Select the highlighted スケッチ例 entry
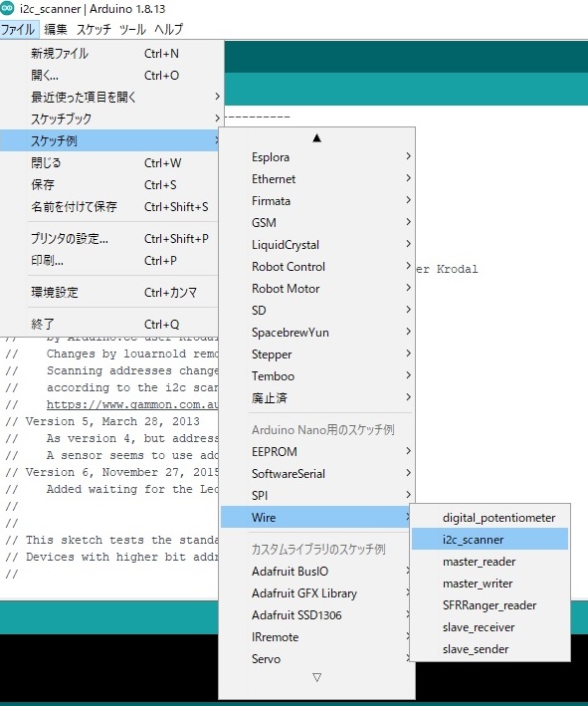This screenshot has height=706, width=588. tap(108, 141)
